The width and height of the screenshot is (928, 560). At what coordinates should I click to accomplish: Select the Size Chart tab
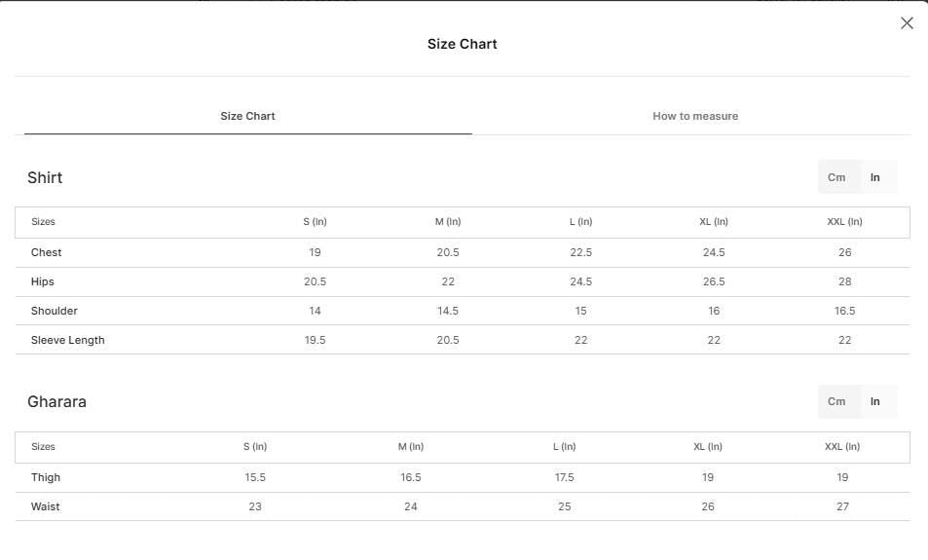[247, 116]
